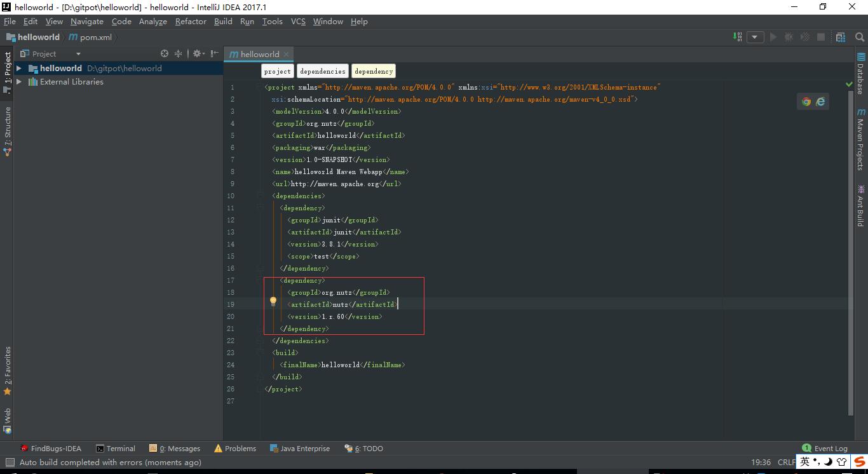Toggle the Maven Projects side panel
The height and width of the screenshot is (474, 868).
pos(860,139)
